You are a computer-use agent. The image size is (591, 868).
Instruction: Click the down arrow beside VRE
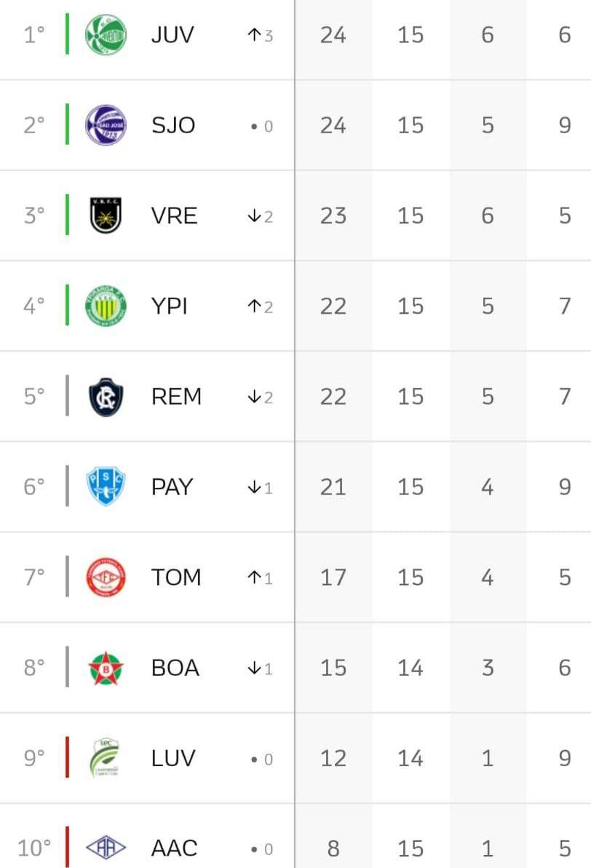[x=254, y=216]
